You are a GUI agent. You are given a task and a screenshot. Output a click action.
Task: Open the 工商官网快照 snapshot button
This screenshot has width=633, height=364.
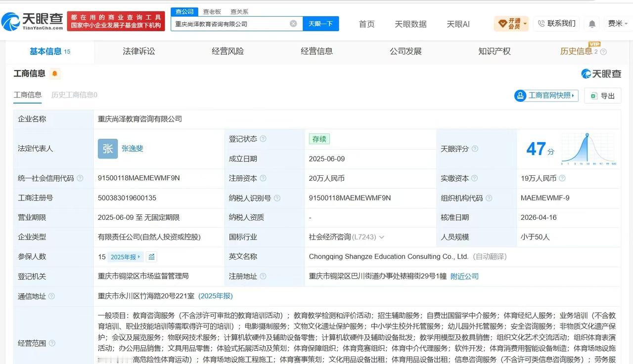click(546, 96)
